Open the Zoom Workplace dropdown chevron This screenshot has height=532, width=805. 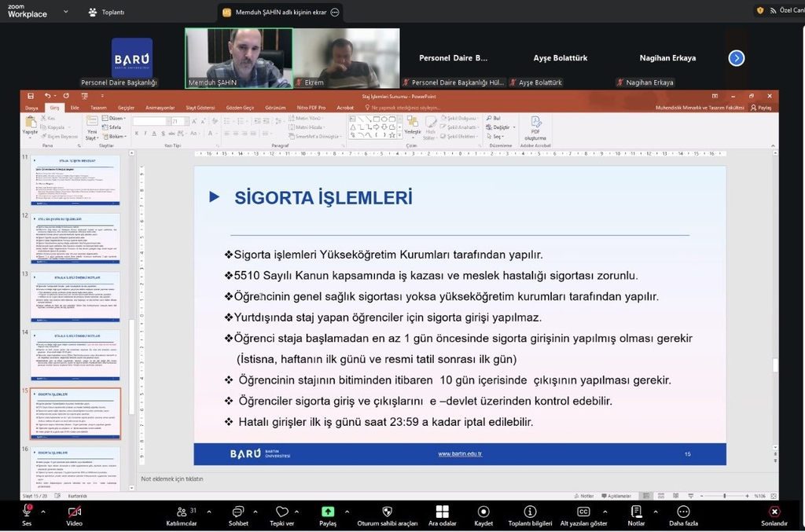[65, 13]
